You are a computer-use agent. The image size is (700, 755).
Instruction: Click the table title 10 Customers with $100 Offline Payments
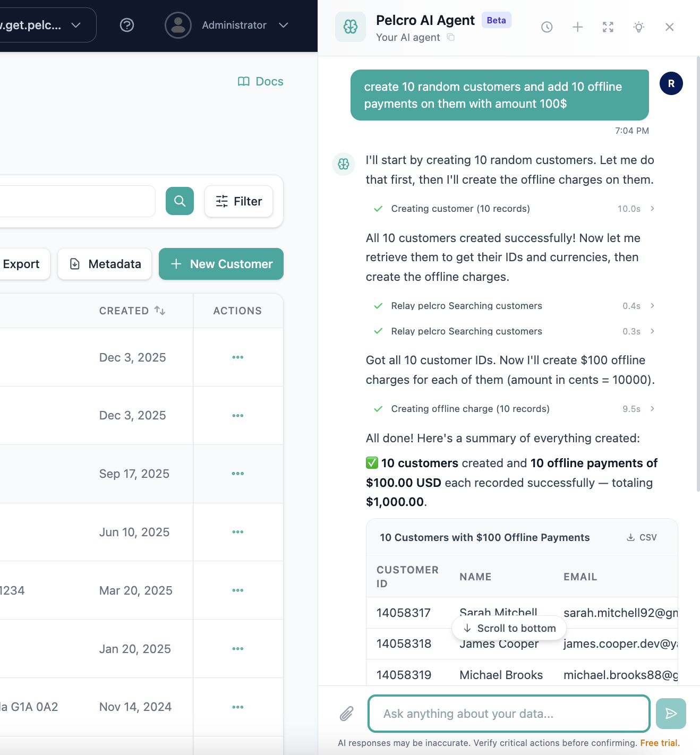[484, 537]
